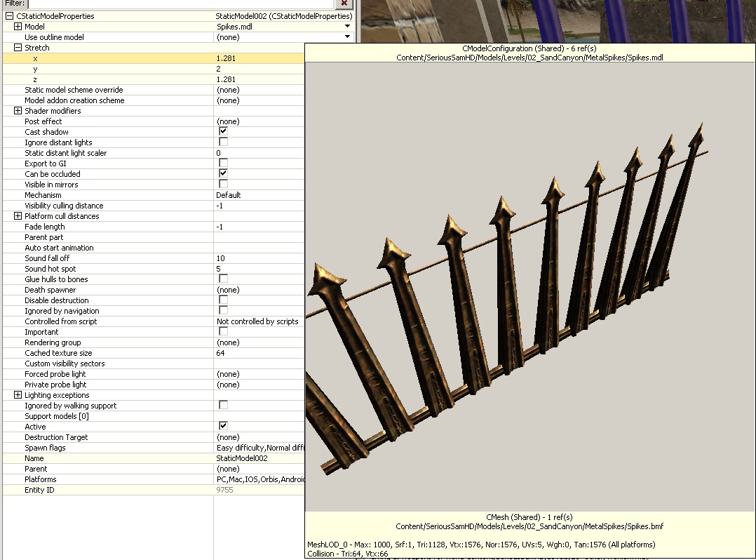Select the Static model scheme override row
Image resolution: width=756 pixels, height=560 pixels.
coord(154,91)
